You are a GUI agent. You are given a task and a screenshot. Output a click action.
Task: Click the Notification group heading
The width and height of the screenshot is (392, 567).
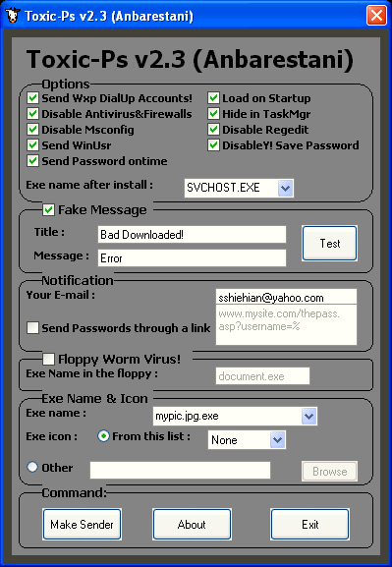point(78,280)
